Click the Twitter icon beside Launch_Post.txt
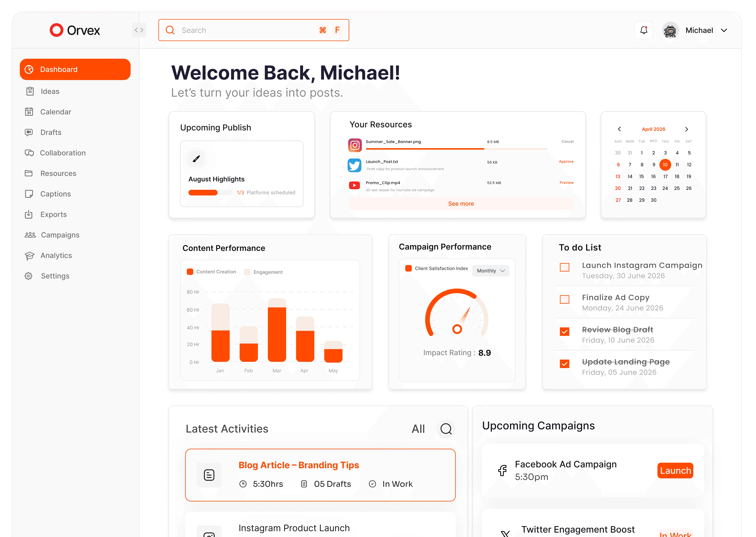 point(355,165)
